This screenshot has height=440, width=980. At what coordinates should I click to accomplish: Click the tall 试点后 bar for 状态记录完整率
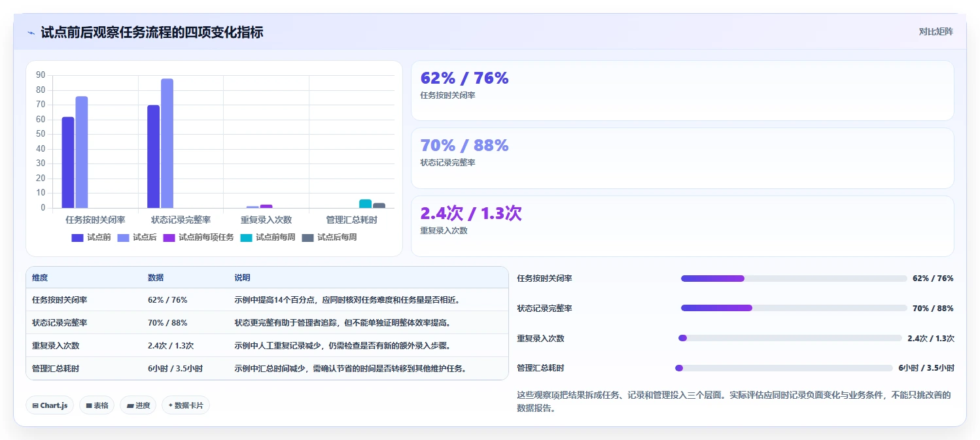coord(167,143)
